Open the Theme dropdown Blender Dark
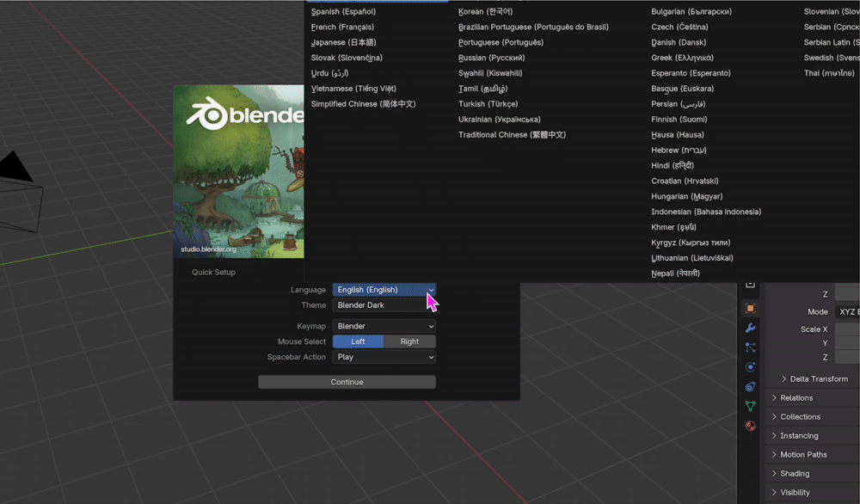The image size is (860, 504). tap(384, 305)
